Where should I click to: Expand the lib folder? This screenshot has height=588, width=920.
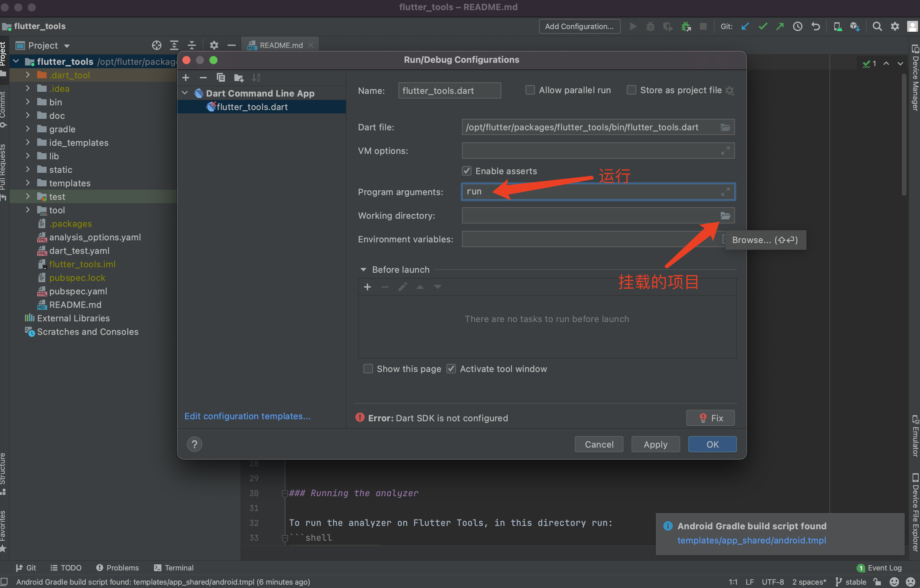[x=27, y=156]
